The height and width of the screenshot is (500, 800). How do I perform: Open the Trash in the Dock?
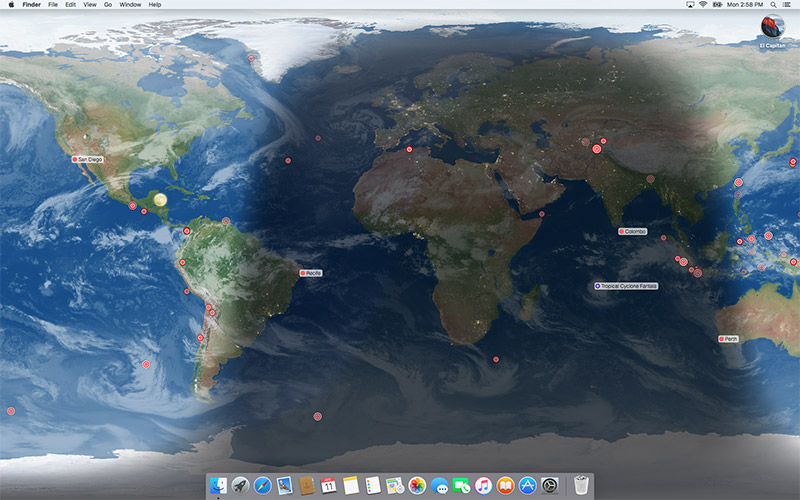click(x=582, y=485)
